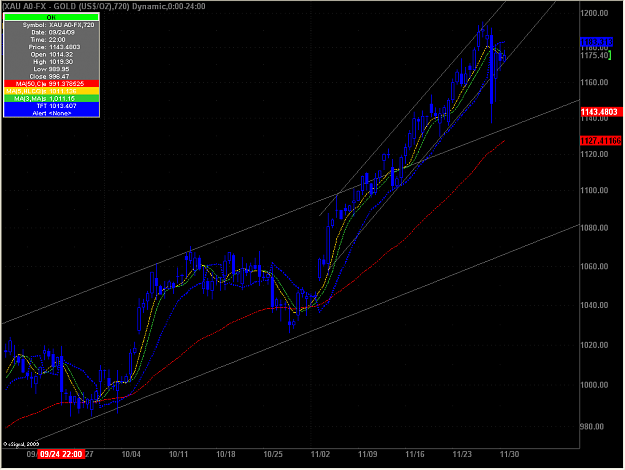Click the 11/16 date axis label
This screenshot has height=470, width=625.
click(415, 454)
